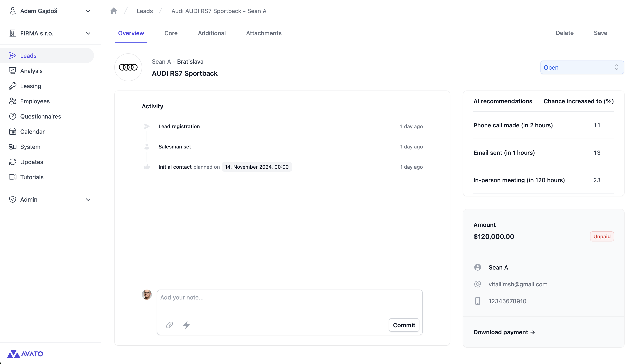Click the lightning bolt icon in note box

pos(186,325)
